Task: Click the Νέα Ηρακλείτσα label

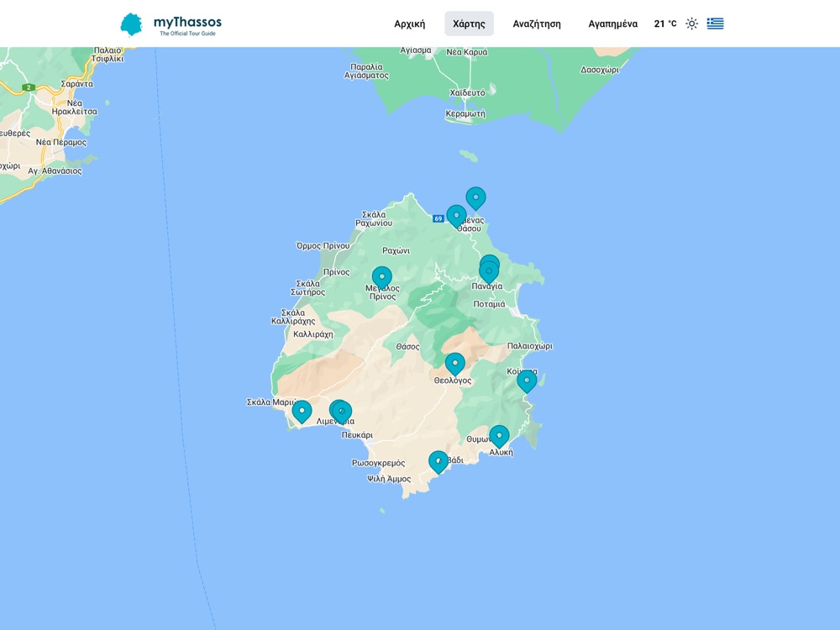Action: coord(75,108)
